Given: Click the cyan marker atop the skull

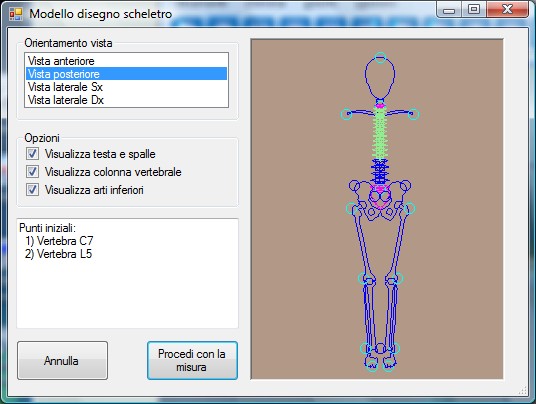Looking at the screenshot, I should [380, 58].
